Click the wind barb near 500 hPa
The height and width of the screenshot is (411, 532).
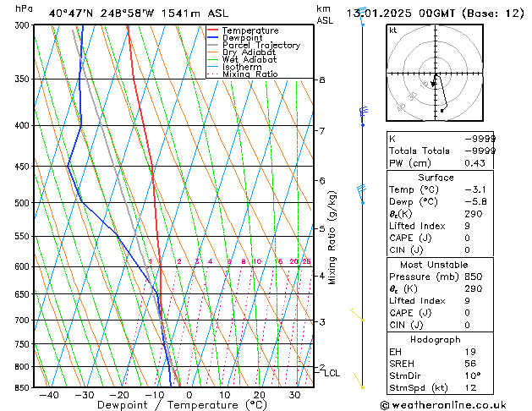361,193
